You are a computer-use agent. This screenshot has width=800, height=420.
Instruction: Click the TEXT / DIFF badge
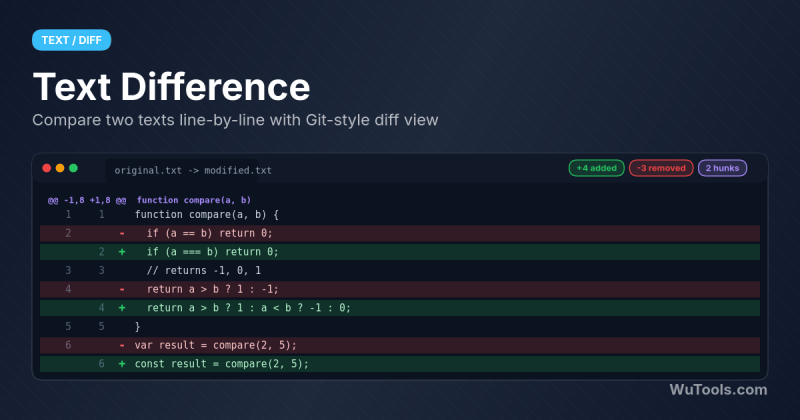pyautogui.click(x=71, y=40)
